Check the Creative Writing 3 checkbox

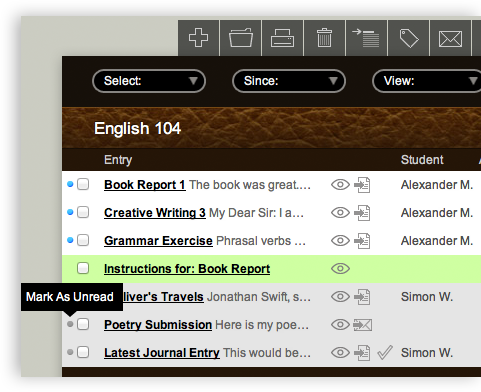(x=83, y=212)
